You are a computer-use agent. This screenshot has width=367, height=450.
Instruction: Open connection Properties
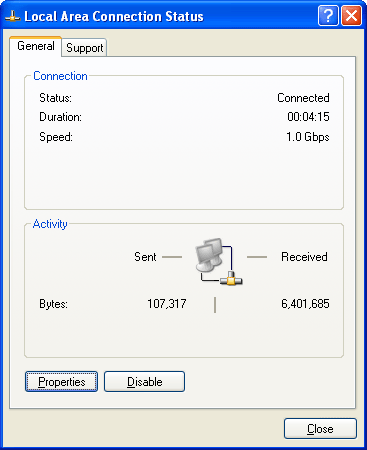pos(62,382)
